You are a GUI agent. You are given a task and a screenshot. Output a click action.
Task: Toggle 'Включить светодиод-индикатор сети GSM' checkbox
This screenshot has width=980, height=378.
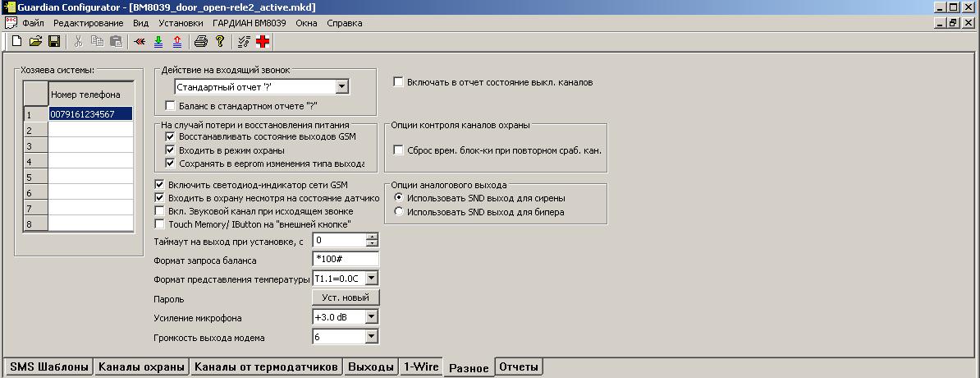point(160,185)
